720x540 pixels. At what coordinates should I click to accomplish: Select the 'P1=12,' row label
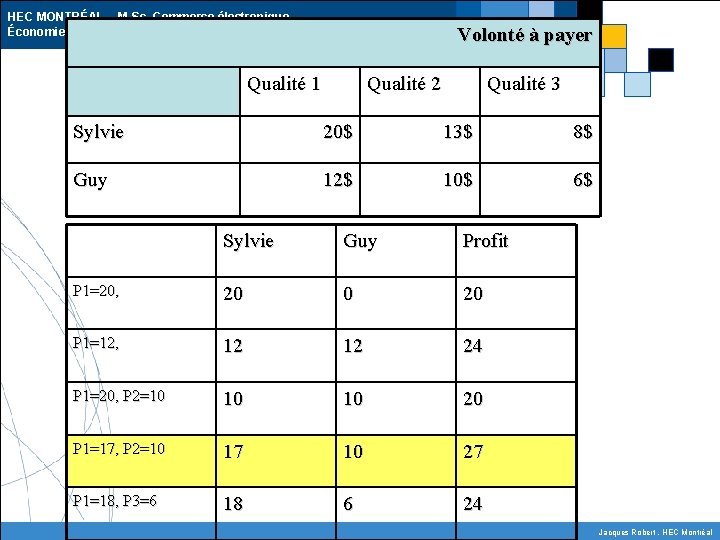(x=96, y=343)
